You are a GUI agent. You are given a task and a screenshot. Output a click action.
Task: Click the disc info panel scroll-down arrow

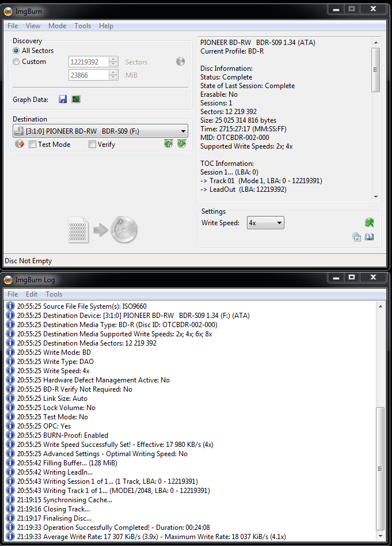tap(376, 197)
